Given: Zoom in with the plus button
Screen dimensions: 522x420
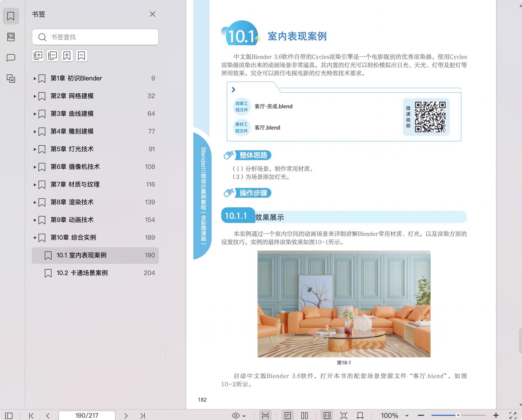Looking at the screenshot, I should pyautogui.click(x=496, y=416).
